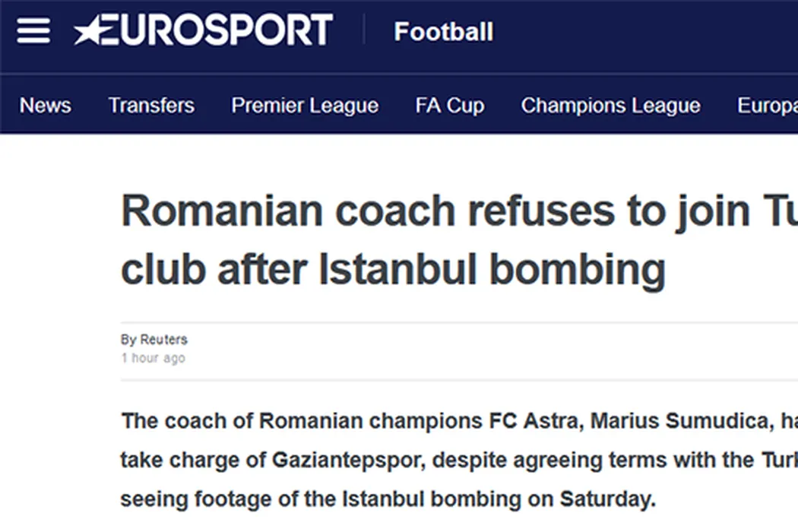Click the name 'Marius Sumudica' in article
The image size is (798, 532).
(677, 421)
